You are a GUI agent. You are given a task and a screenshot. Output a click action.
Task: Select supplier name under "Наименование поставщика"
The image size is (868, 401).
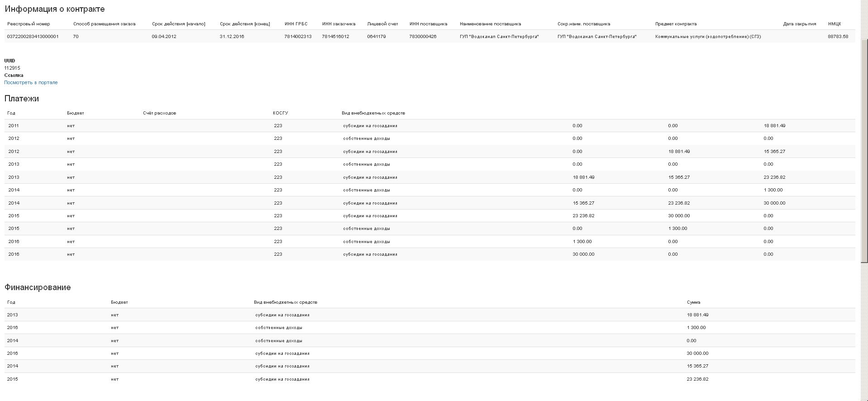tap(499, 37)
